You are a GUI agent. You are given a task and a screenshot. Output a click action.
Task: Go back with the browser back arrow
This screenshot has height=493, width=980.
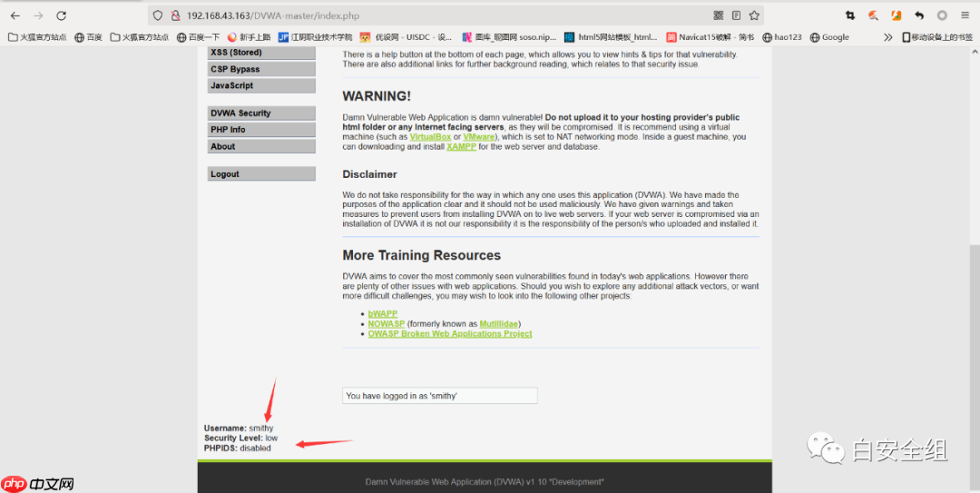(15, 15)
